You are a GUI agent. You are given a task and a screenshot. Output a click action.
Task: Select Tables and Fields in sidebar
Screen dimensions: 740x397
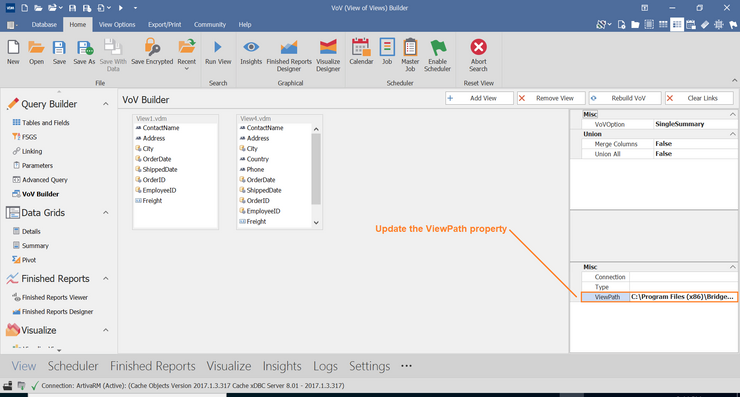41,123
